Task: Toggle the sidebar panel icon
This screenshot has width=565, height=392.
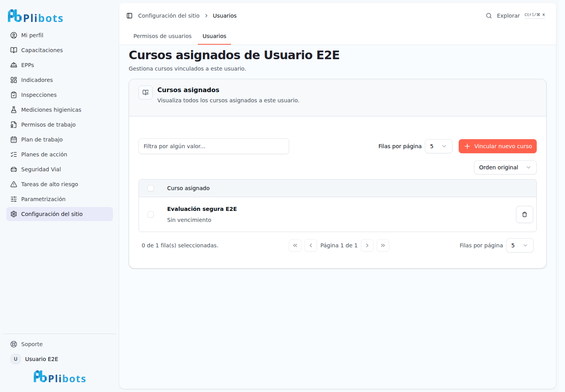Action: click(129, 16)
